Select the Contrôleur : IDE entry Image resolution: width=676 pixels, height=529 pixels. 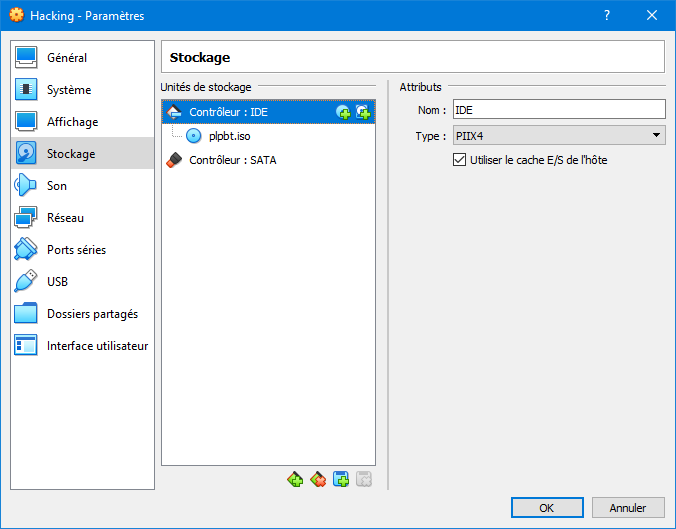228,112
